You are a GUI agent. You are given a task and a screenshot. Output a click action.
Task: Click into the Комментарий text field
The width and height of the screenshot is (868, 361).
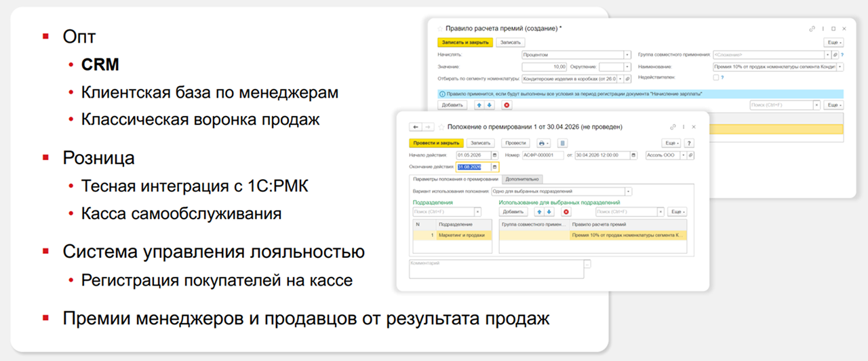coord(496,269)
